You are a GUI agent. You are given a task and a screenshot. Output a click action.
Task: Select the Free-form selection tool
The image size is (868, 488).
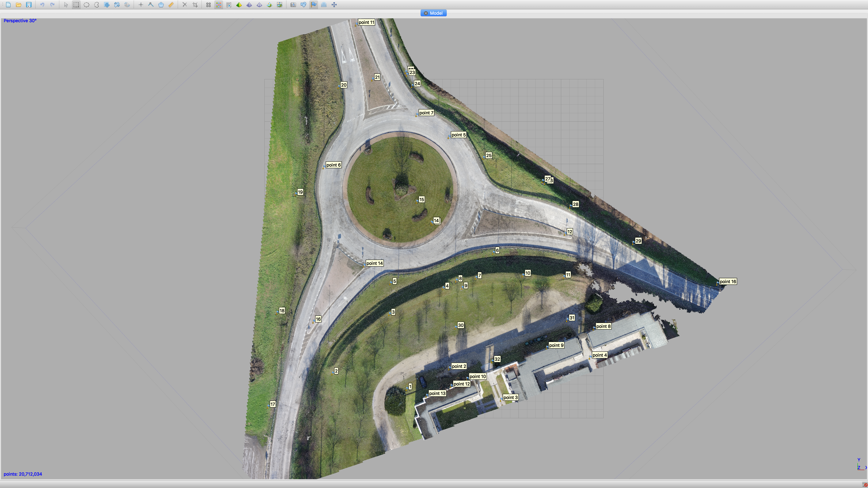pos(96,5)
